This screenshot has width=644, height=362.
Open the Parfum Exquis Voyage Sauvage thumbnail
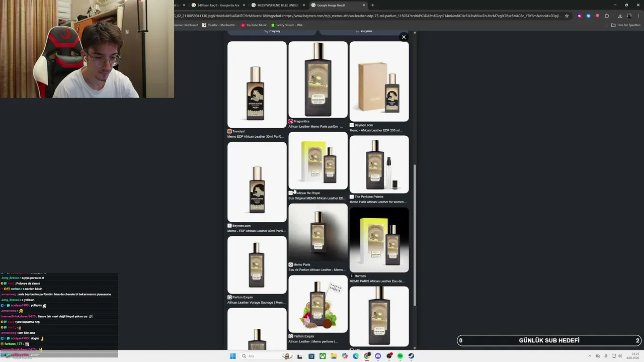(257, 265)
